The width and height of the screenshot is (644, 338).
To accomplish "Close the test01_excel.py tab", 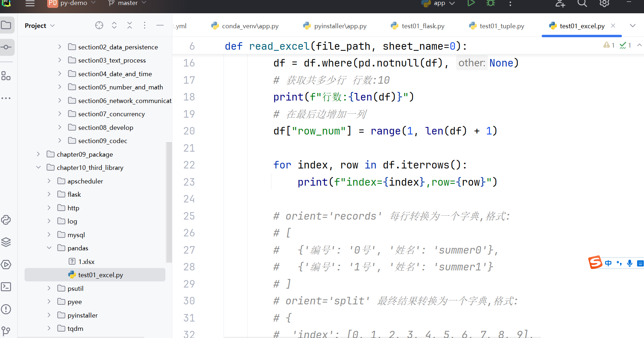I will point(613,26).
